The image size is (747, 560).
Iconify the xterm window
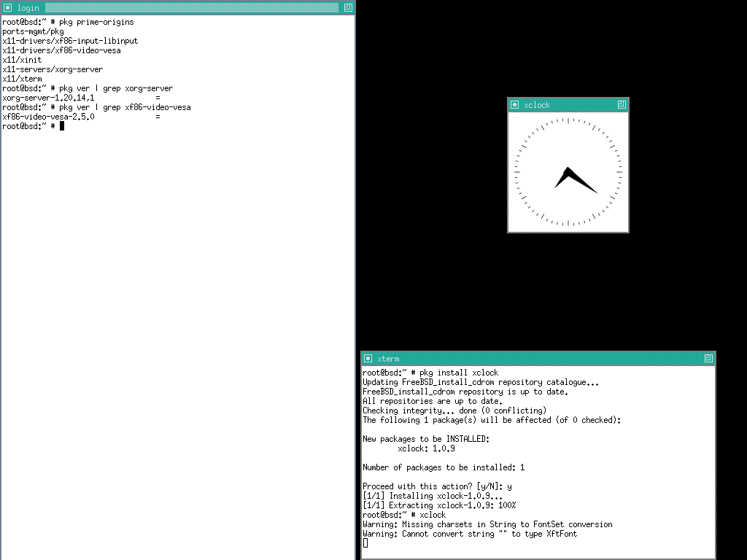click(x=368, y=359)
